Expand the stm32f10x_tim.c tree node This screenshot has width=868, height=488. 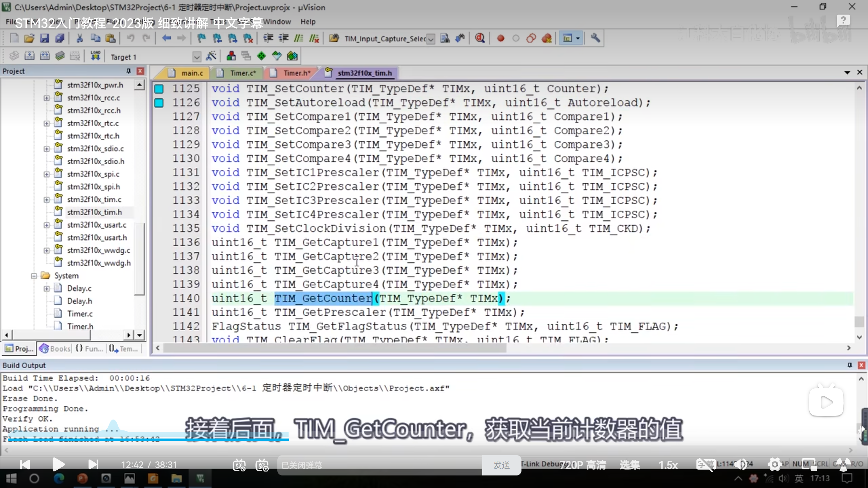point(46,200)
